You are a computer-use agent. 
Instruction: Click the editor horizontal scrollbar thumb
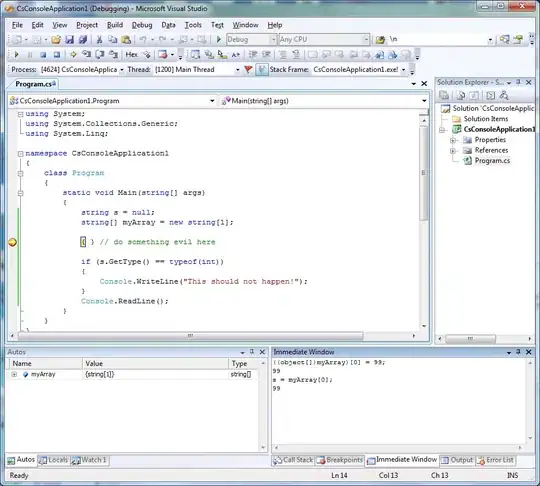pos(190,336)
